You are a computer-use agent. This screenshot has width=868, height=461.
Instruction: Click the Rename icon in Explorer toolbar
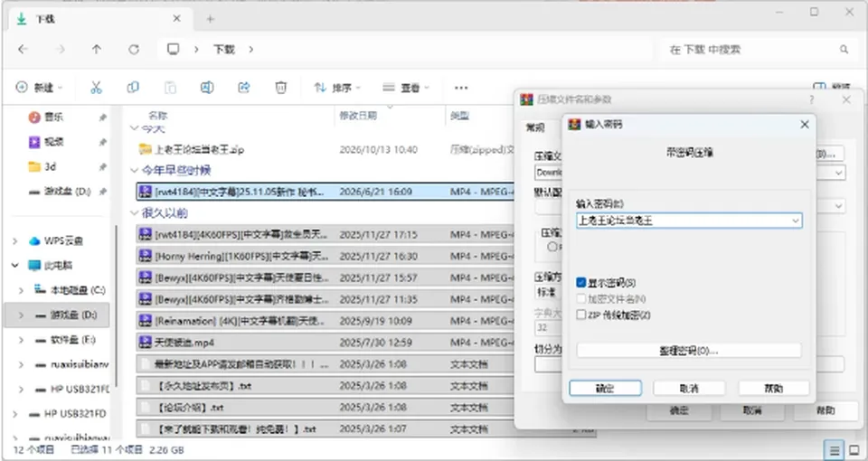[207, 88]
